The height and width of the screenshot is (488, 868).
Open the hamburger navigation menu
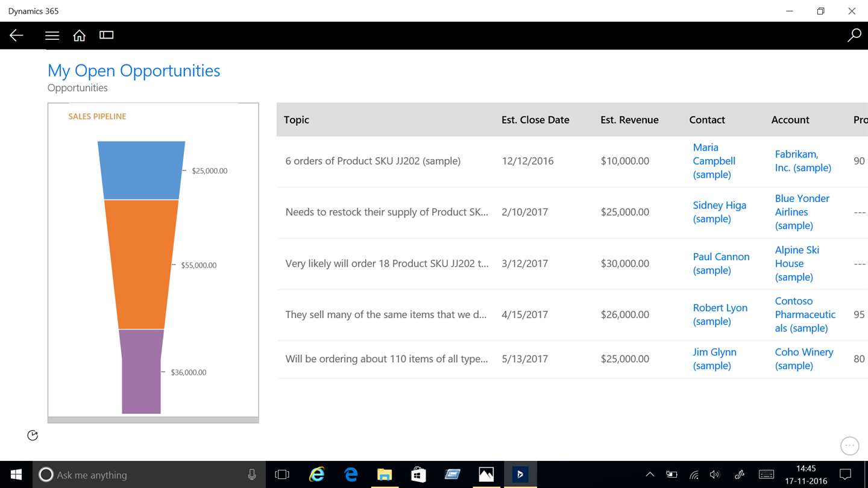pyautogui.click(x=52, y=36)
